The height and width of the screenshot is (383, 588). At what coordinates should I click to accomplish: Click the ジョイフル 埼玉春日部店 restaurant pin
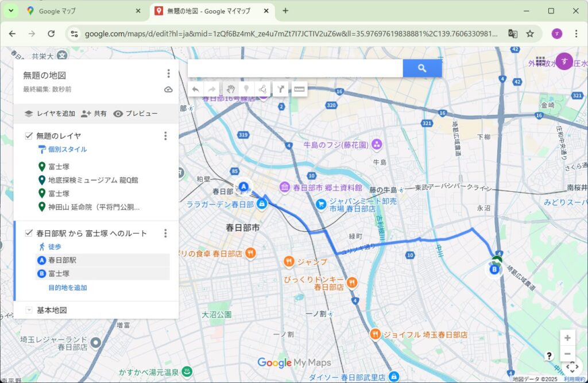[375, 334]
